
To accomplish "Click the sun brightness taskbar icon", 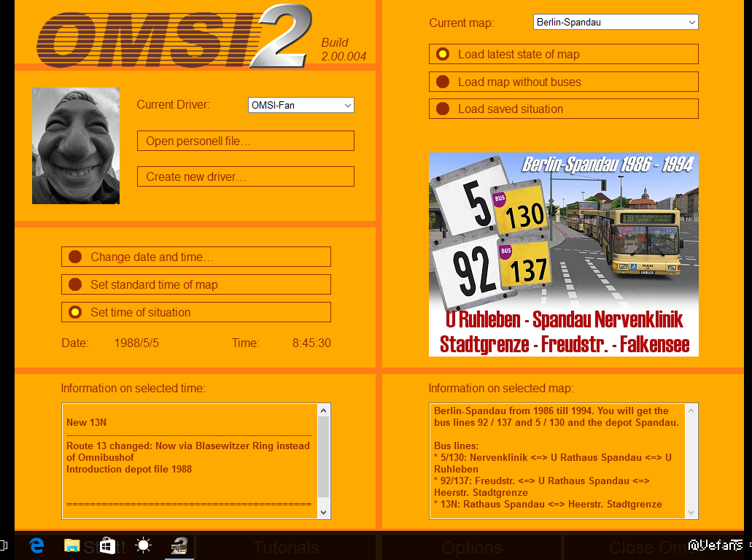I will pyautogui.click(x=144, y=545).
